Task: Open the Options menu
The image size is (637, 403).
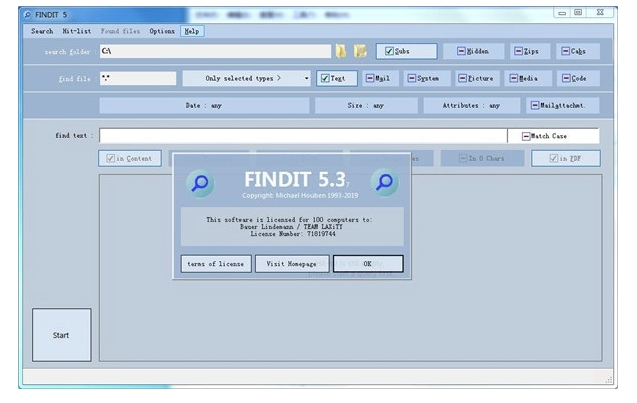Action: [x=162, y=31]
